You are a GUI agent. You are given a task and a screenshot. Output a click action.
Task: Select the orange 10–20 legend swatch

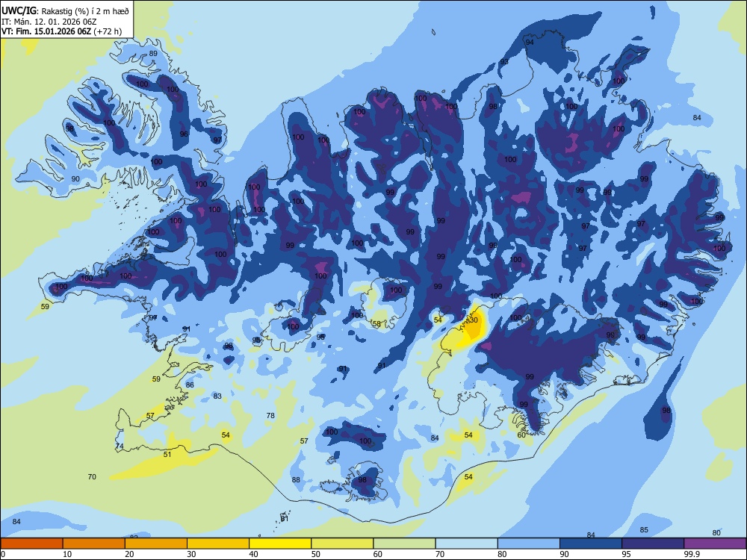tap(94, 544)
